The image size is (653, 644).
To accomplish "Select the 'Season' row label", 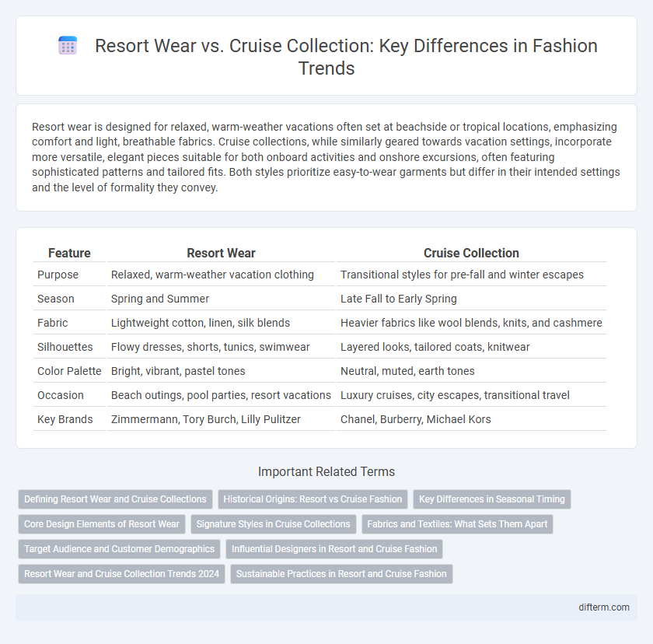I will point(56,299).
